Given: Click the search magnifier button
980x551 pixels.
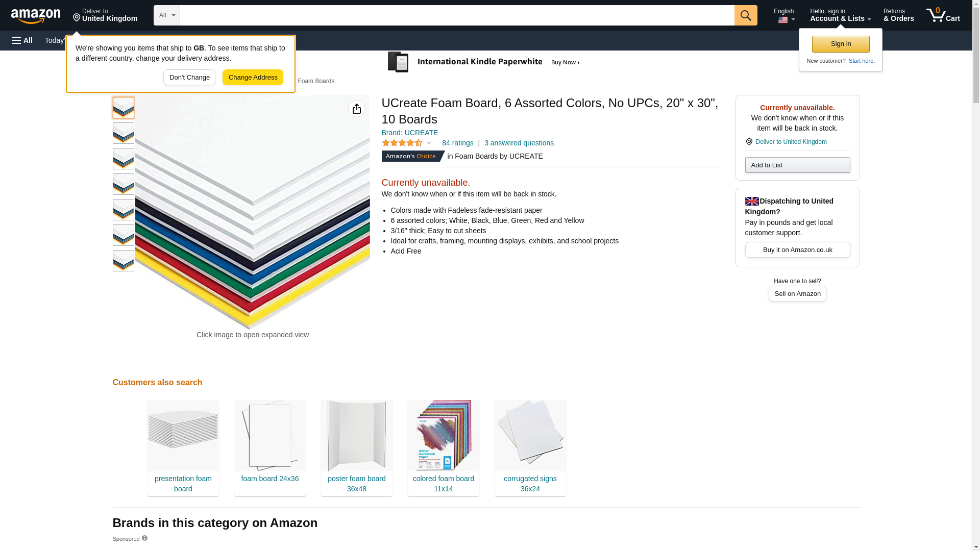Looking at the screenshot, I should pos(745,15).
